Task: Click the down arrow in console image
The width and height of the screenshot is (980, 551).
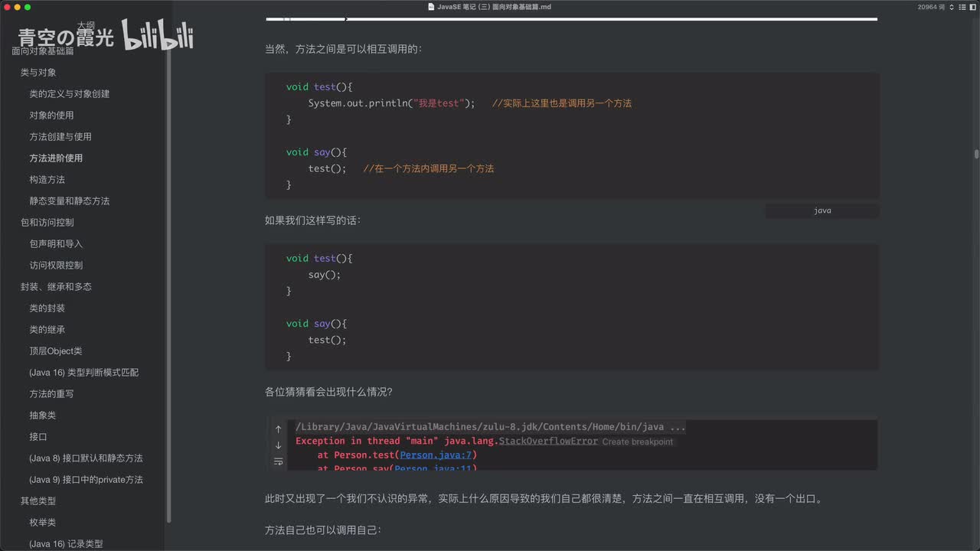Action: coord(278,445)
